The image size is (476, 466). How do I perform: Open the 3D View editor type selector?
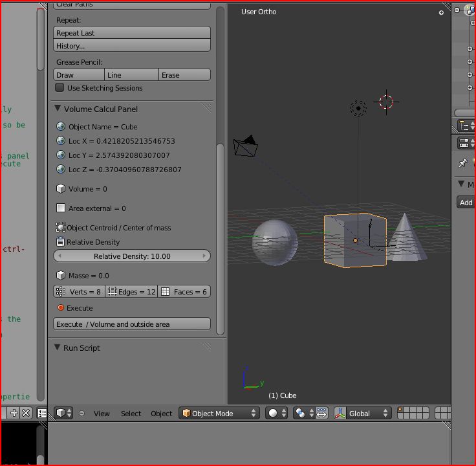[x=63, y=413]
